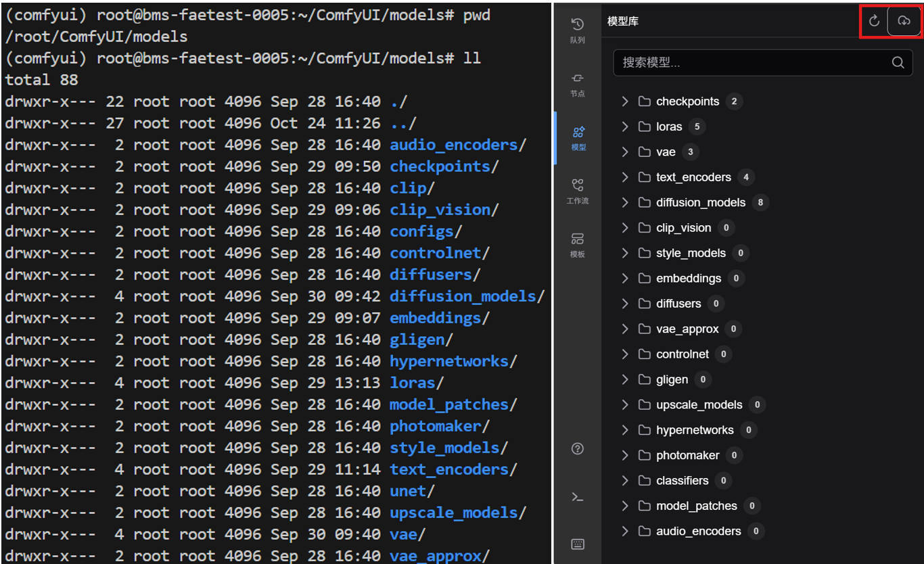The image size is (924, 564).
Task: Click the help question mark icon
Action: pos(577,448)
